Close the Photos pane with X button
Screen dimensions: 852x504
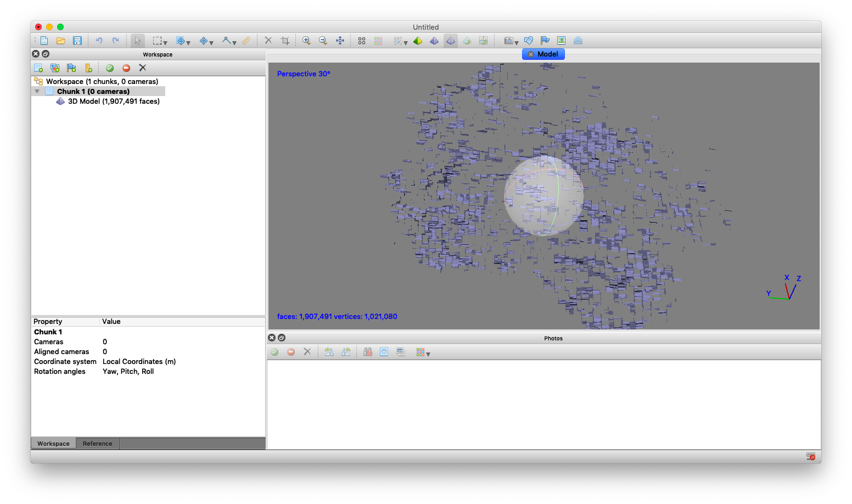coord(272,338)
